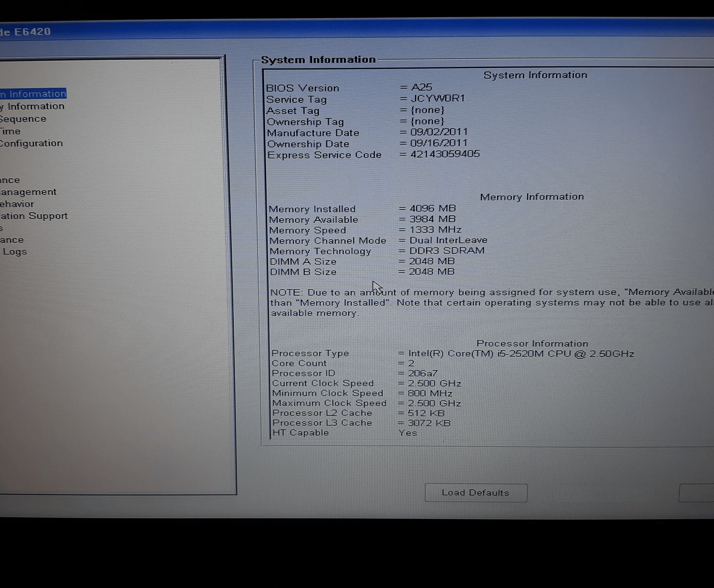Screen dimensions: 714x588
Task: Click the Maximum Clock Speed row
Action: point(366,403)
